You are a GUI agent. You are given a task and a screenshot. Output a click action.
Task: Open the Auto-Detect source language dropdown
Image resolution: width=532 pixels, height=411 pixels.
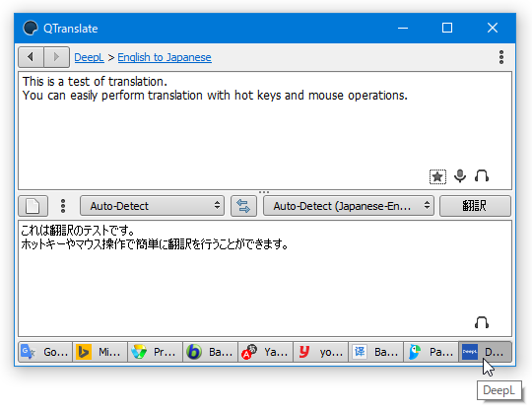click(152, 206)
